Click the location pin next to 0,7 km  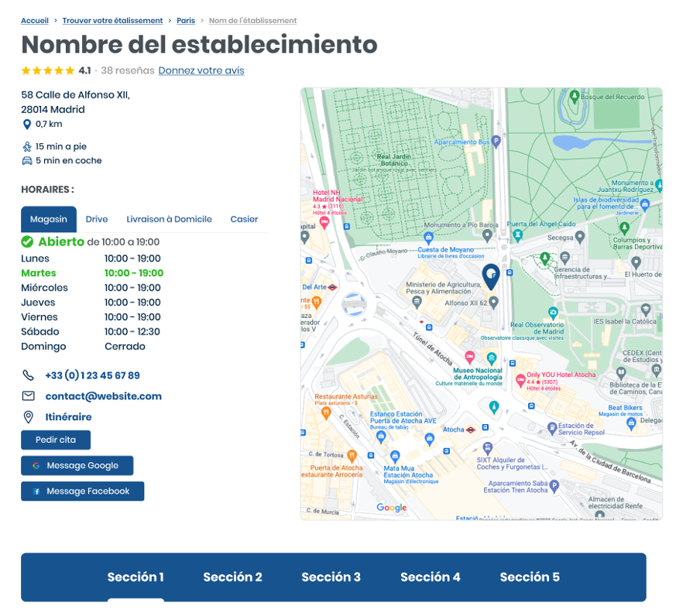[x=27, y=125]
